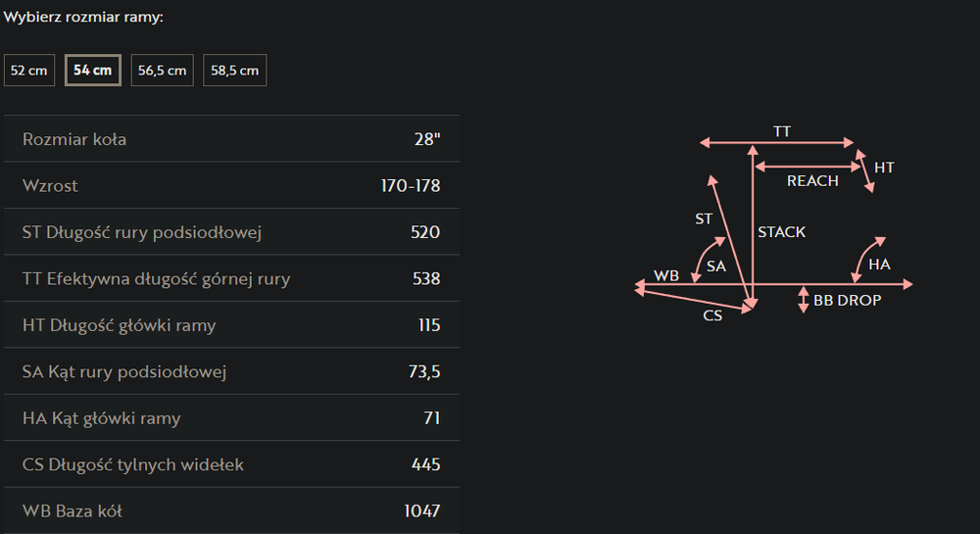Pick the 58,5 cm frame size

coord(235,71)
